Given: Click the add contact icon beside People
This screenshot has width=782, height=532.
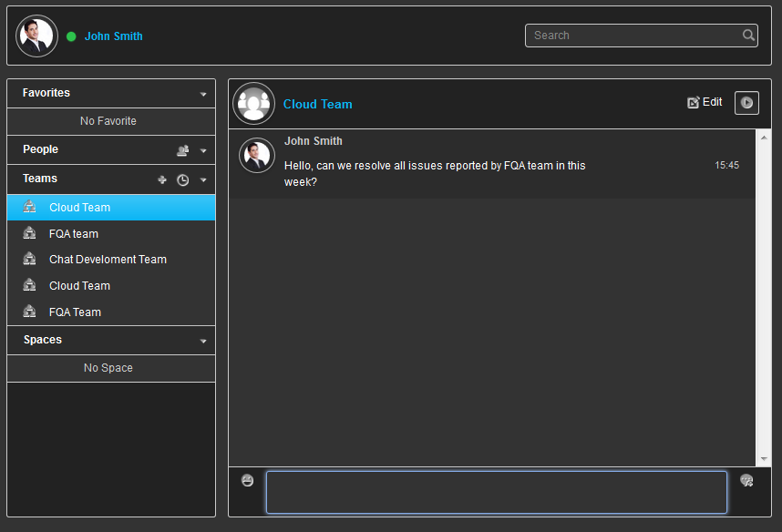Looking at the screenshot, I should 182,150.
